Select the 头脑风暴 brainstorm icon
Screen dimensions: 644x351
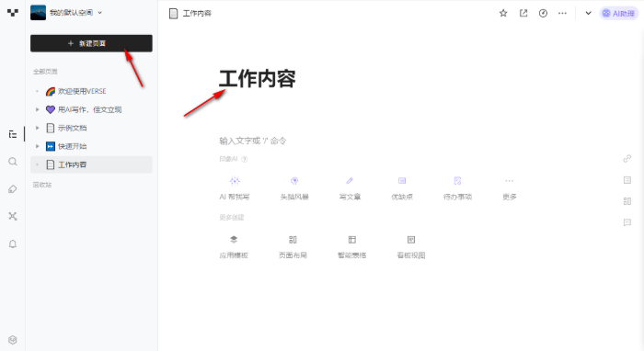pyautogui.click(x=294, y=181)
